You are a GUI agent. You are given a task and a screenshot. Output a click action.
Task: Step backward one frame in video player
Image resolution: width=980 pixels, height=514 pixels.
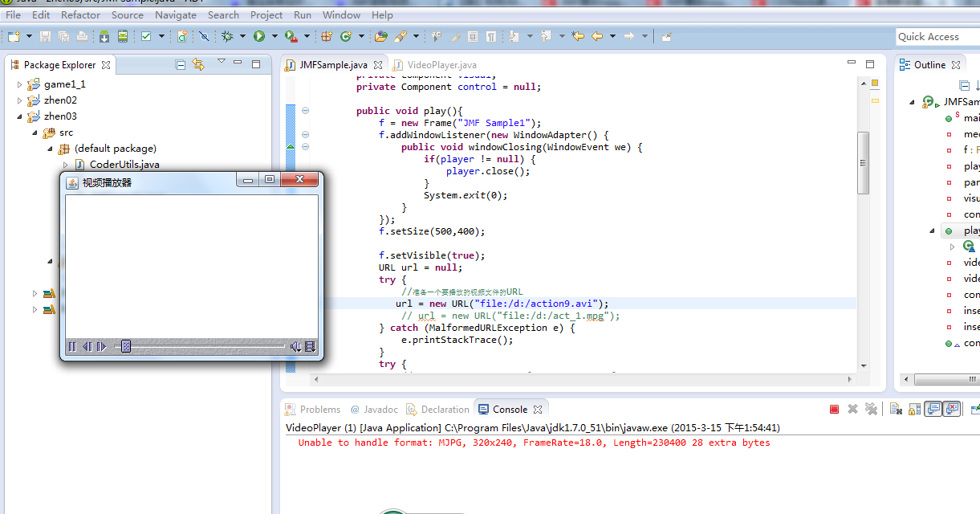[87, 347]
